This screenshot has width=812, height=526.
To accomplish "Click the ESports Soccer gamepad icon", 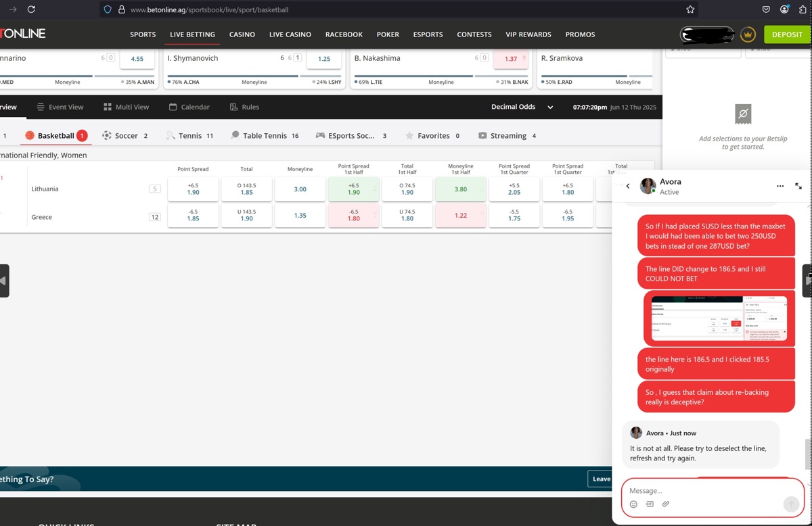I will point(320,135).
